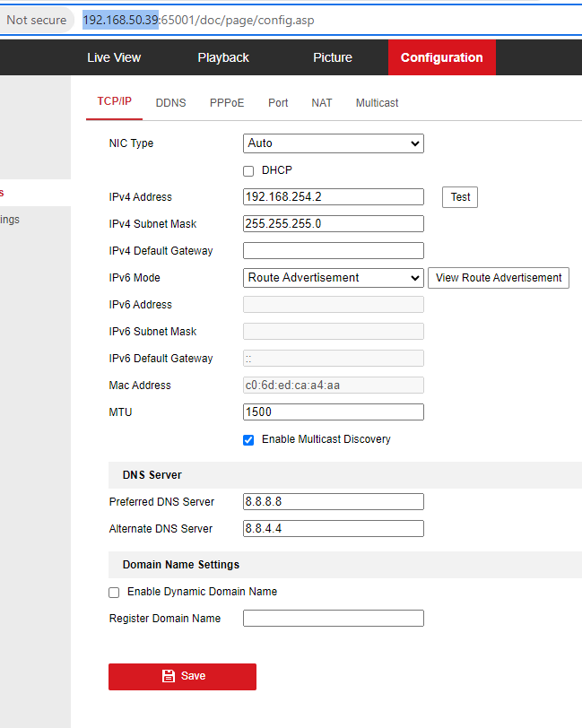Screen dimensions: 582x728
Task: Uncheck Enable Multicast Discovery
Action: point(249,439)
